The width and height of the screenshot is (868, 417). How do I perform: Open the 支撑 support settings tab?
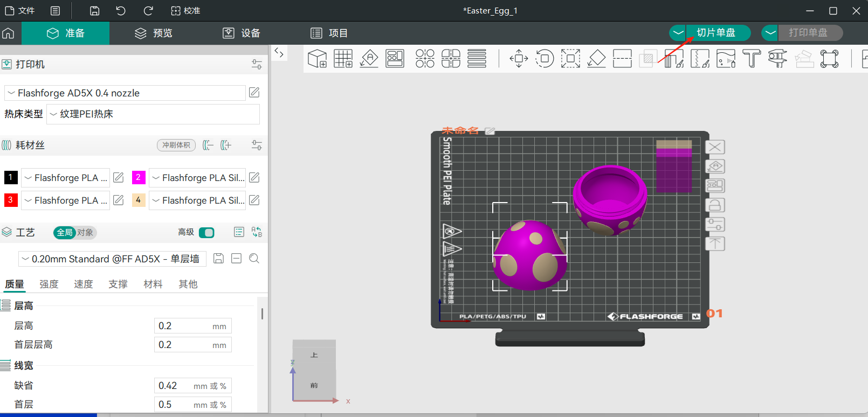click(118, 284)
